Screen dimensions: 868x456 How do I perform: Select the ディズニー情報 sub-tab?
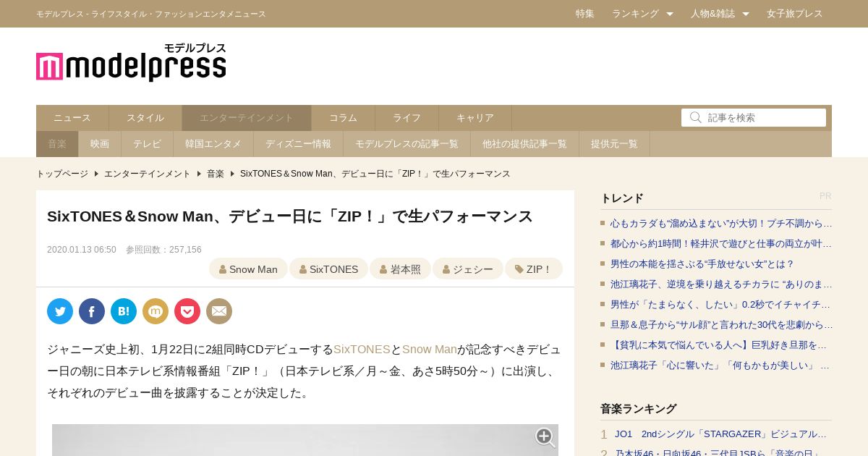point(298,144)
